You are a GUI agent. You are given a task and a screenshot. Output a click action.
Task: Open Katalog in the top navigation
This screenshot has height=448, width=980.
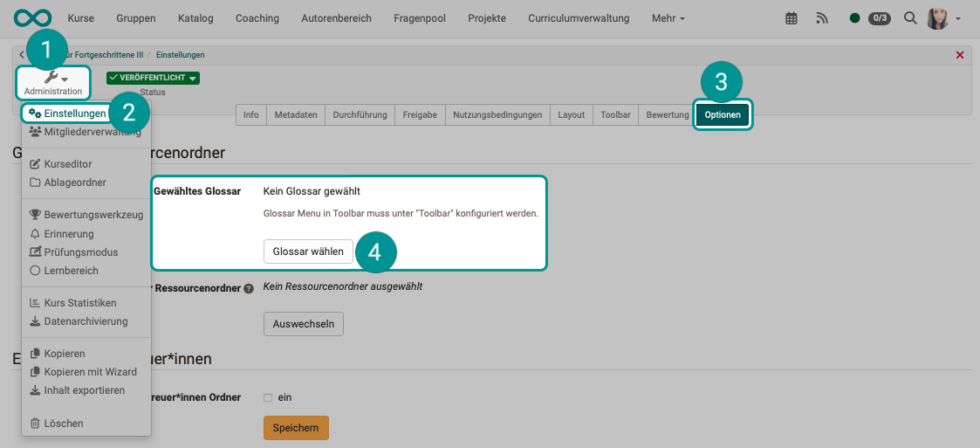pyautogui.click(x=195, y=18)
